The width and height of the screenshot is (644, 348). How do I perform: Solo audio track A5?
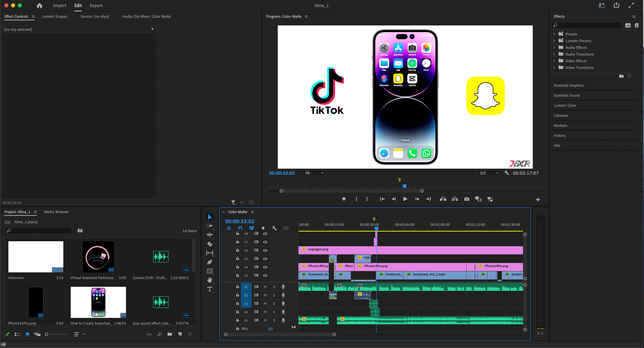274,320
